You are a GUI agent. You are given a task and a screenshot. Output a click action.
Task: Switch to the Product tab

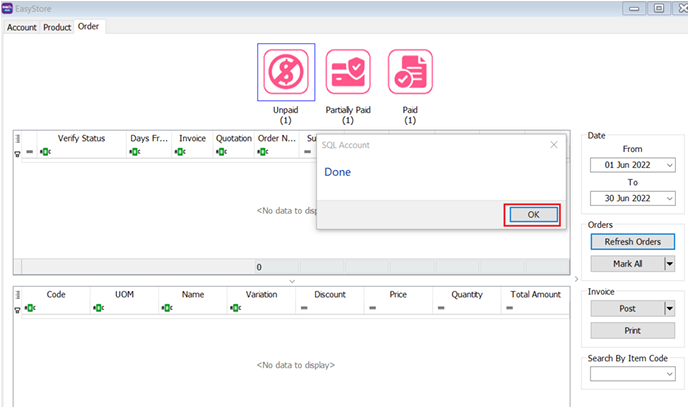pyautogui.click(x=57, y=27)
